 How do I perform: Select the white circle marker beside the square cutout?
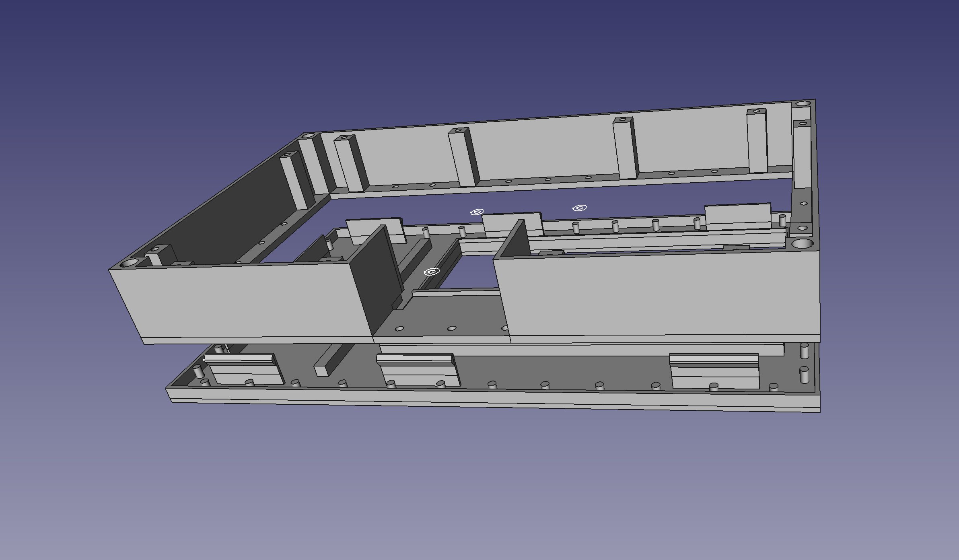pos(432,272)
